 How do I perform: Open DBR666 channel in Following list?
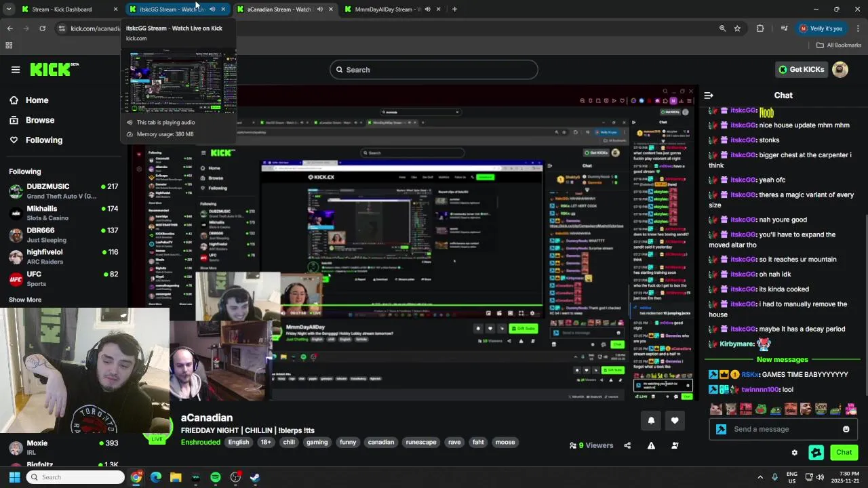pos(63,235)
